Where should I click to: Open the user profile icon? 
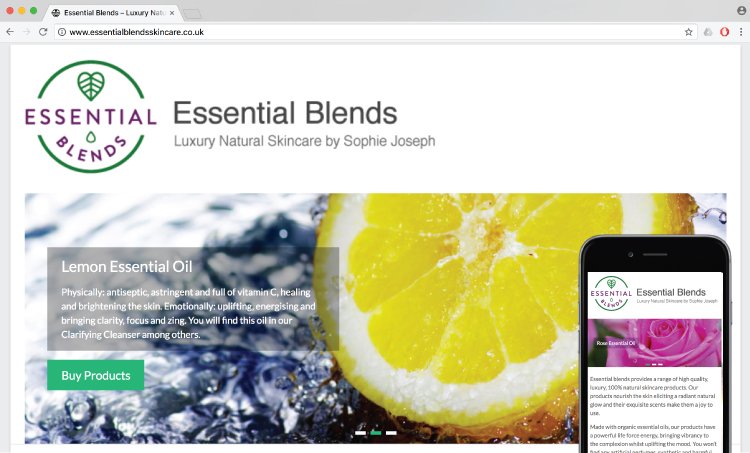[741, 11]
